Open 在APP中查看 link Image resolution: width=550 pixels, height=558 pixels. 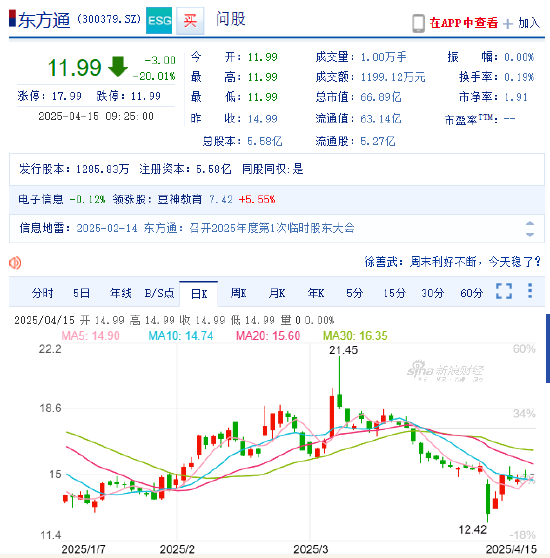point(464,23)
